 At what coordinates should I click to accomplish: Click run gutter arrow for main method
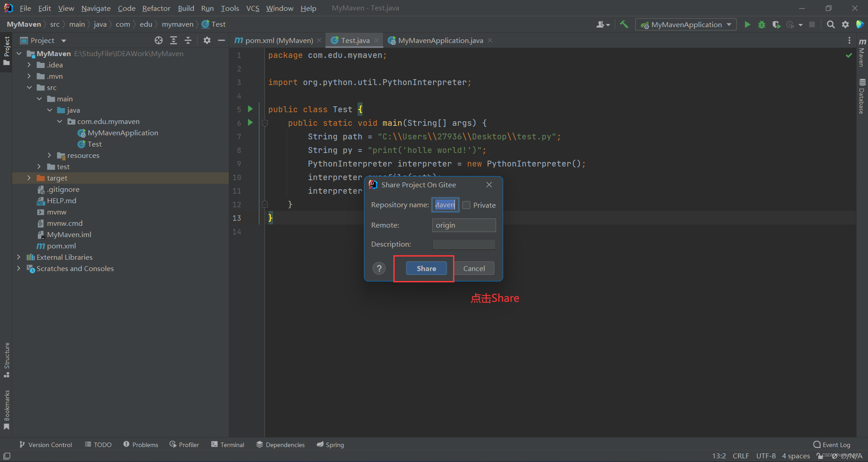tap(250, 122)
